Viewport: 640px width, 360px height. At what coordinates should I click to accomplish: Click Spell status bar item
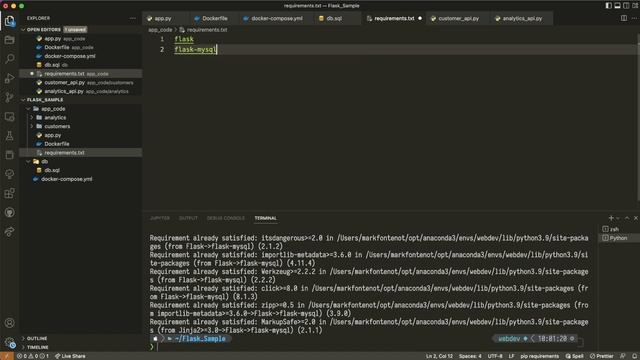point(574,356)
